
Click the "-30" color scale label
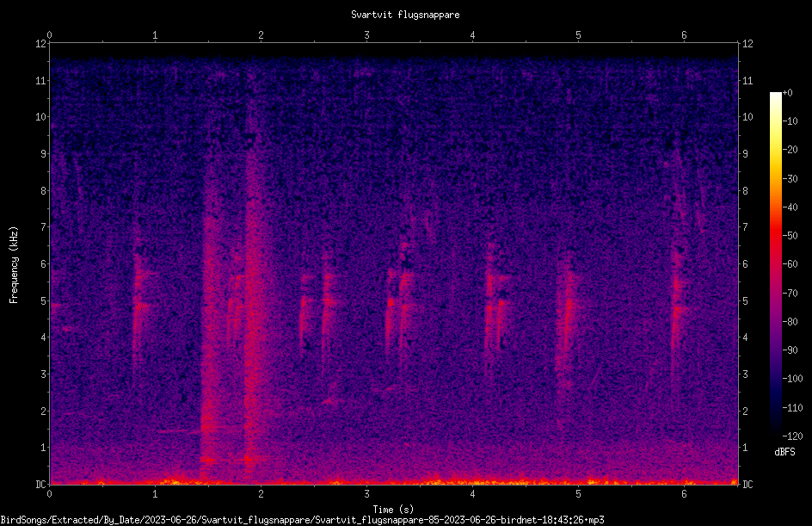click(790, 179)
